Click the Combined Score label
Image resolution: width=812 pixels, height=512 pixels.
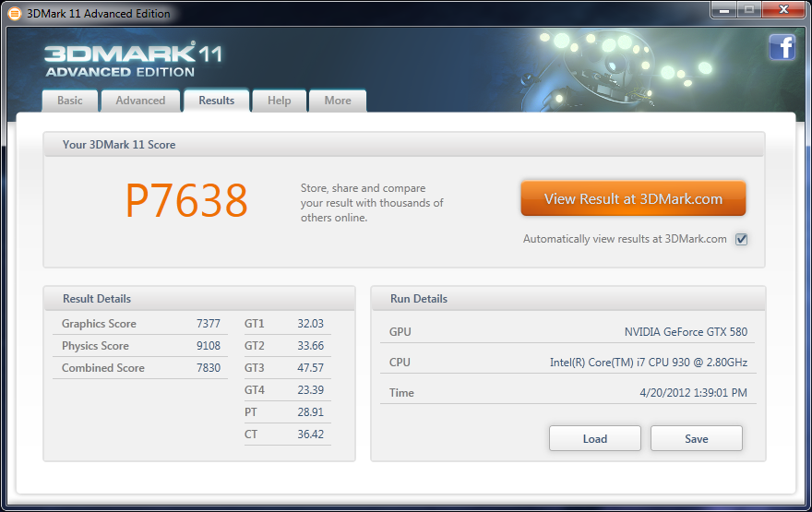103,368
